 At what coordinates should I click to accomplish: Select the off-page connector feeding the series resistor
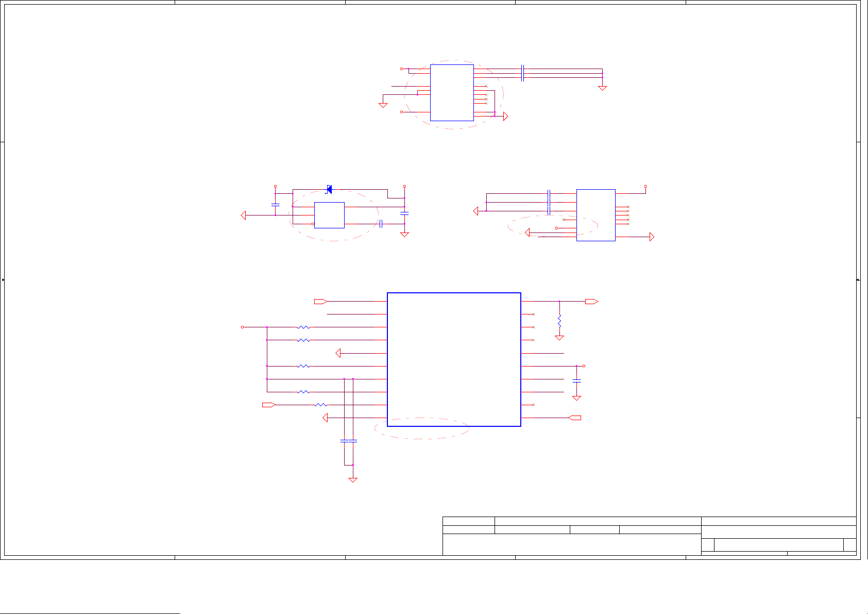point(268,405)
